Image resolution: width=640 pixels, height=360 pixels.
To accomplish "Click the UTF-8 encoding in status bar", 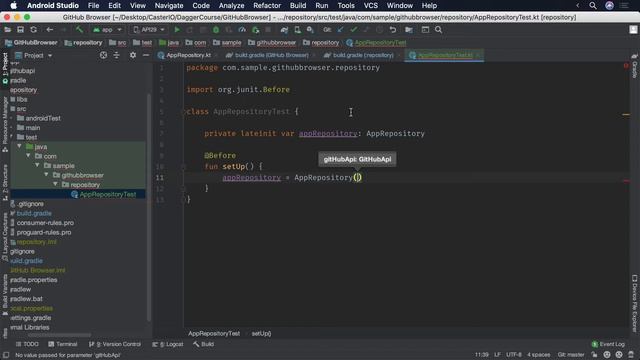I will click(x=514, y=355).
